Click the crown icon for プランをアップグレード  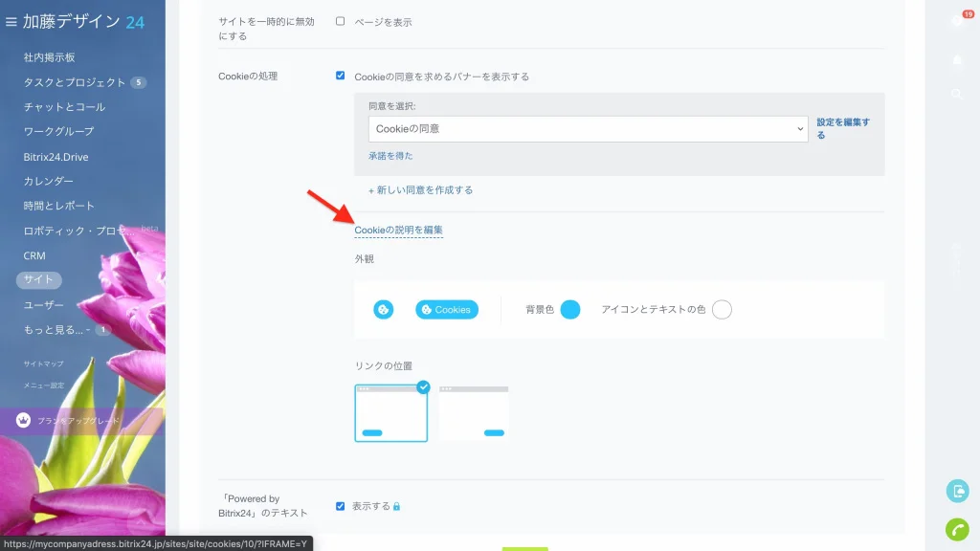(23, 421)
